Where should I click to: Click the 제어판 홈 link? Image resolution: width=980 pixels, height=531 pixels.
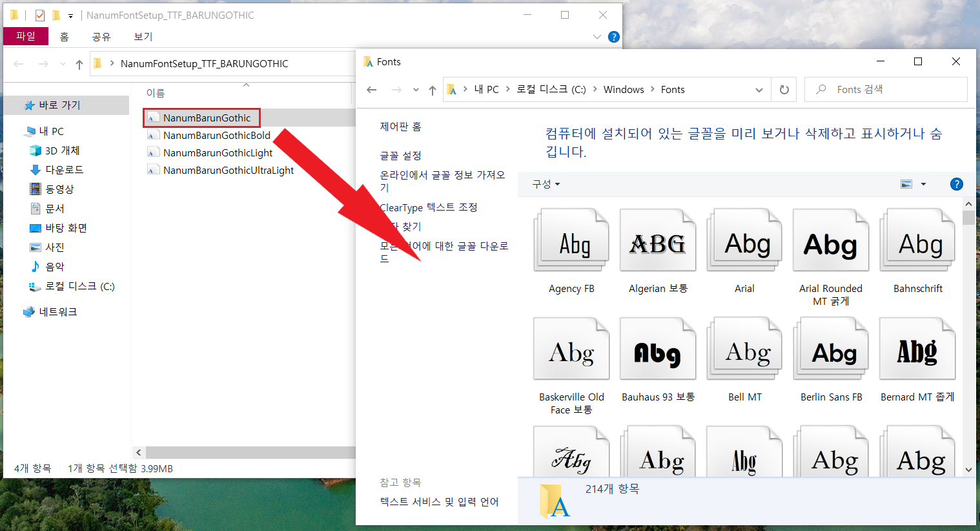[x=401, y=127]
